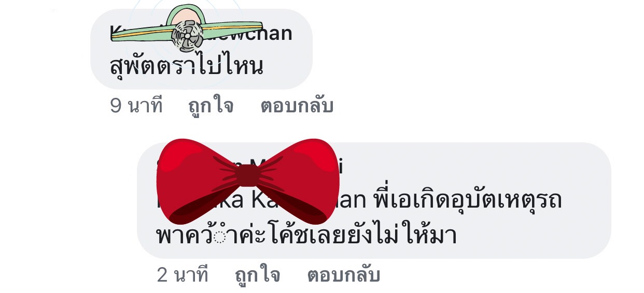Reply to the "สุพัตตราไปไหน" comment via ตอบกลับ
644x293 pixels.
click(297, 106)
